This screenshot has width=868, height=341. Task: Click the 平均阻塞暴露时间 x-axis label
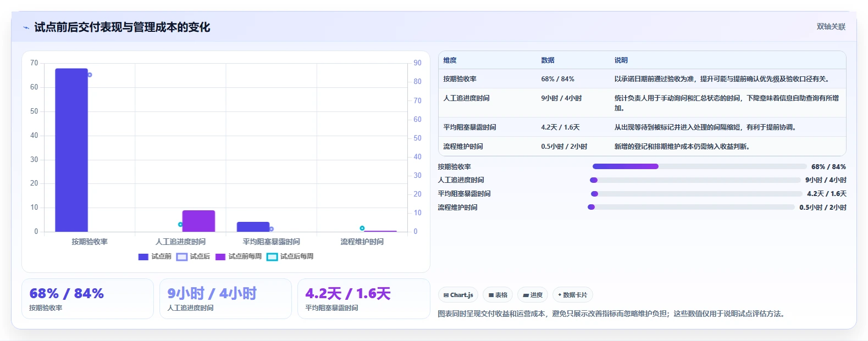pyautogui.click(x=271, y=242)
